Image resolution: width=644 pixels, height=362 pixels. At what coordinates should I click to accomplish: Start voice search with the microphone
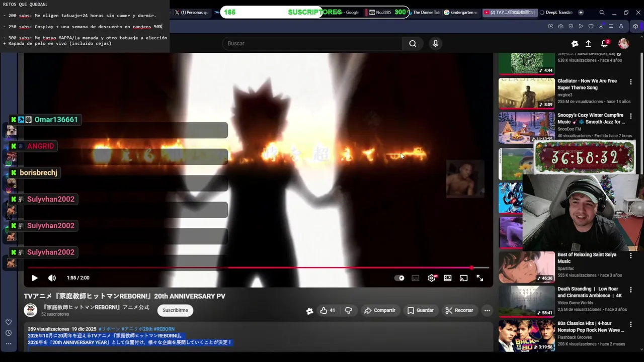click(436, 44)
